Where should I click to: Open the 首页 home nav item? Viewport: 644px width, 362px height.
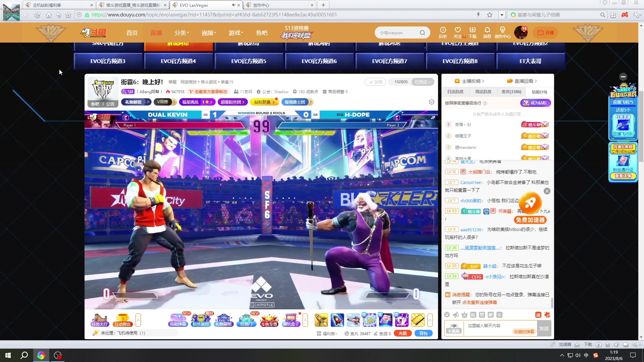click(132, 33)
